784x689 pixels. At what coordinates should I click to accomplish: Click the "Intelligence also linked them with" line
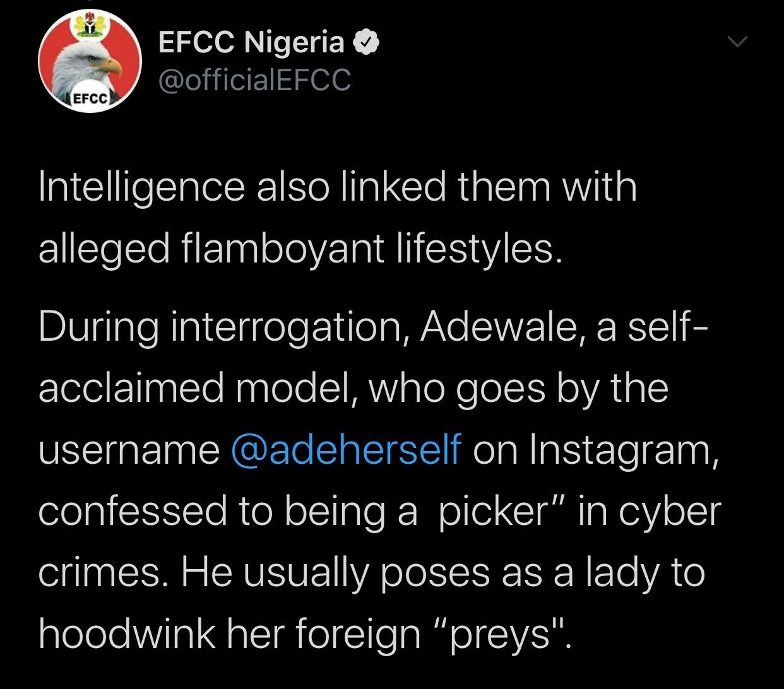338,187
